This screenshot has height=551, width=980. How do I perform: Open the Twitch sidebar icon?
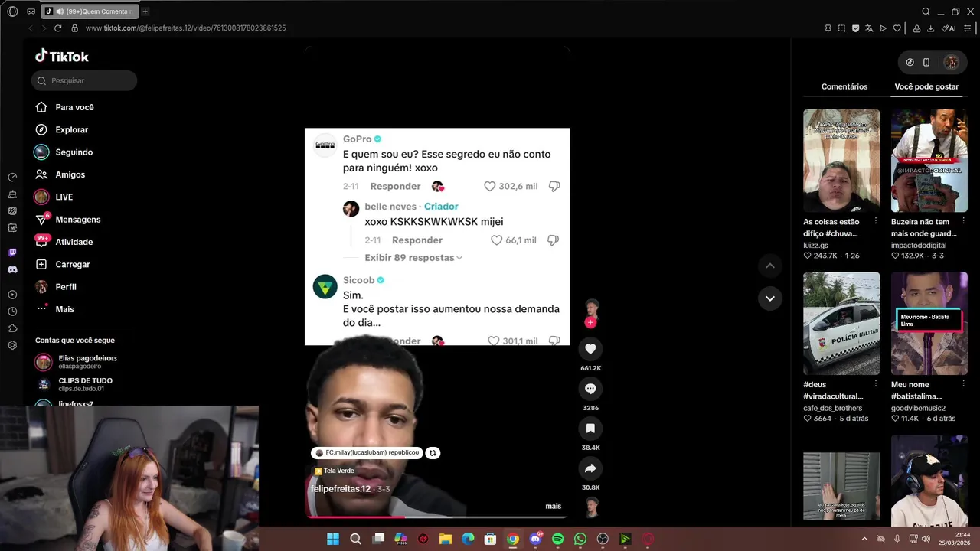12,253
